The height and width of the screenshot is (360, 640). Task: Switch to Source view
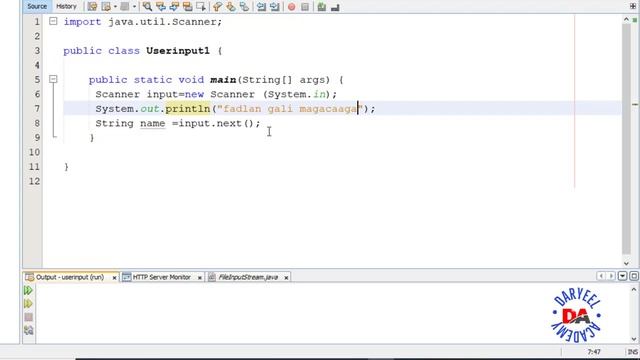click(x=37, y=7)
